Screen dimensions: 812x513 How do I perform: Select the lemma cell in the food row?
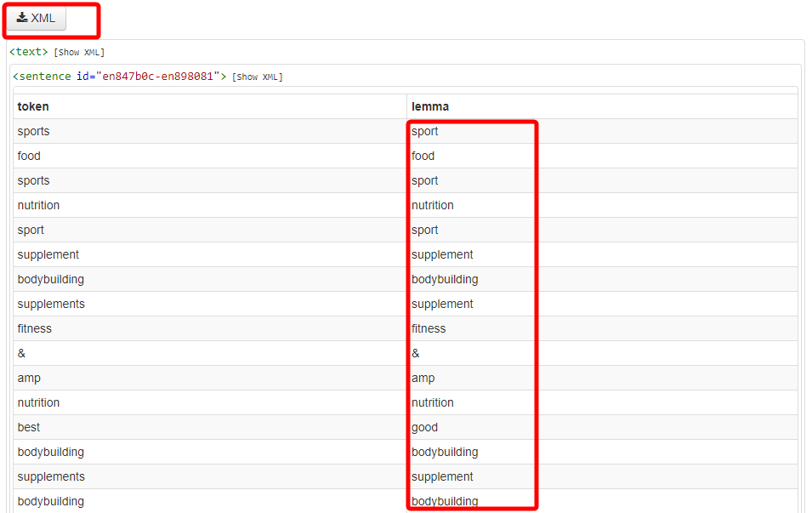(x=602, y=156)
